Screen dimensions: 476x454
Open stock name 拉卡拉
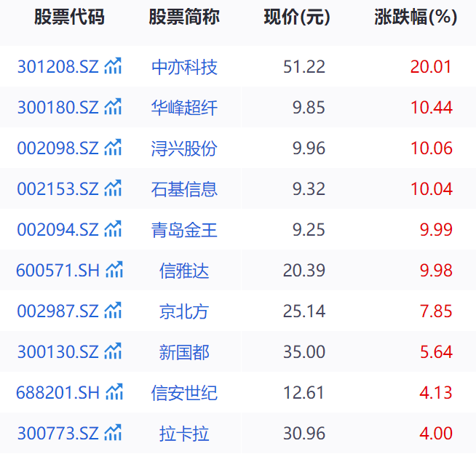[x=184, y=434]
